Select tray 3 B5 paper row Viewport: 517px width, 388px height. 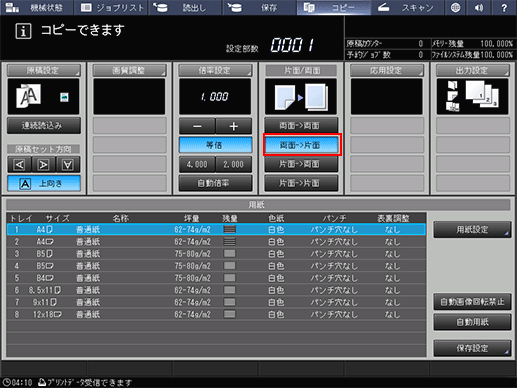[x=216, y=254]
